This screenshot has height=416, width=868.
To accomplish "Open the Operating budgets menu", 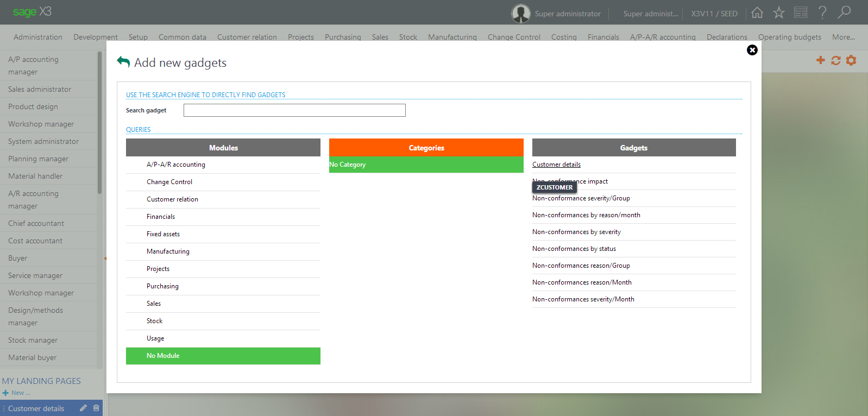I will tap(790, 37).
